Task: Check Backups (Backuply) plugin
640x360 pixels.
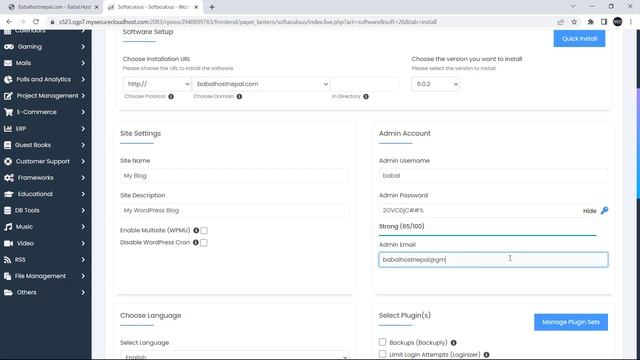Action: [382, 342]
